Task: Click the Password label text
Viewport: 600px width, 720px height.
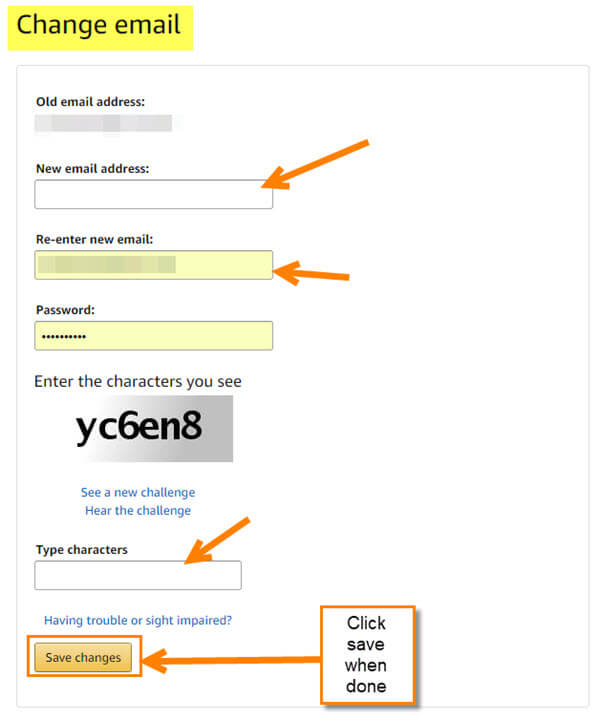Action: (65, 310)
